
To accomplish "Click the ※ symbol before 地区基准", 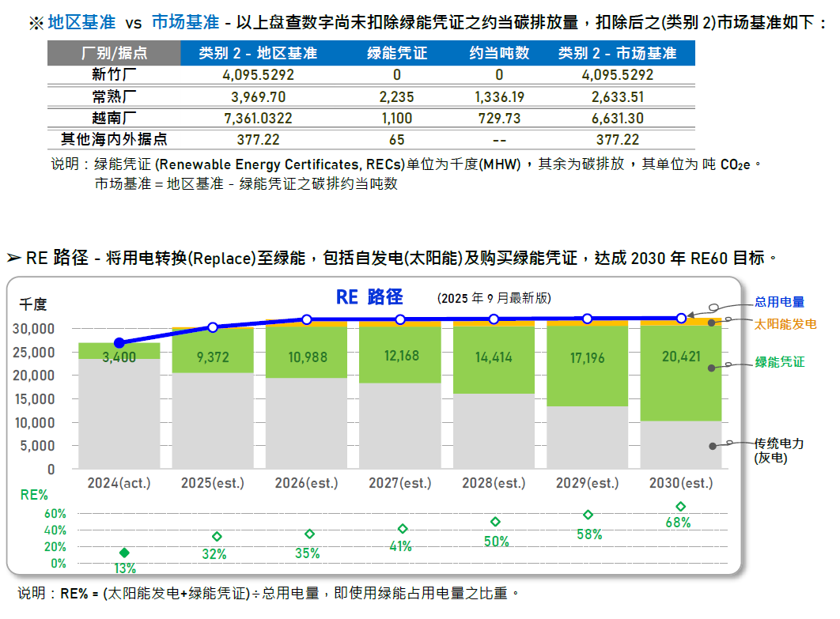I will 36,23.
